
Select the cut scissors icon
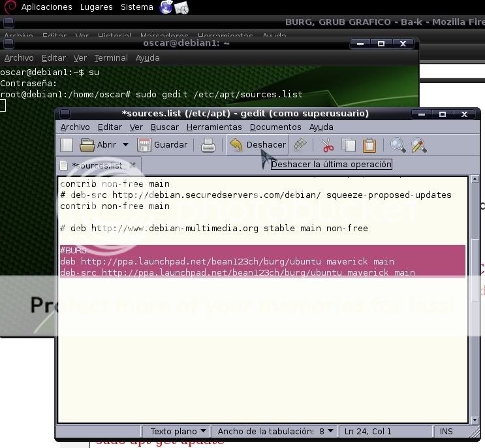point(328,145)
